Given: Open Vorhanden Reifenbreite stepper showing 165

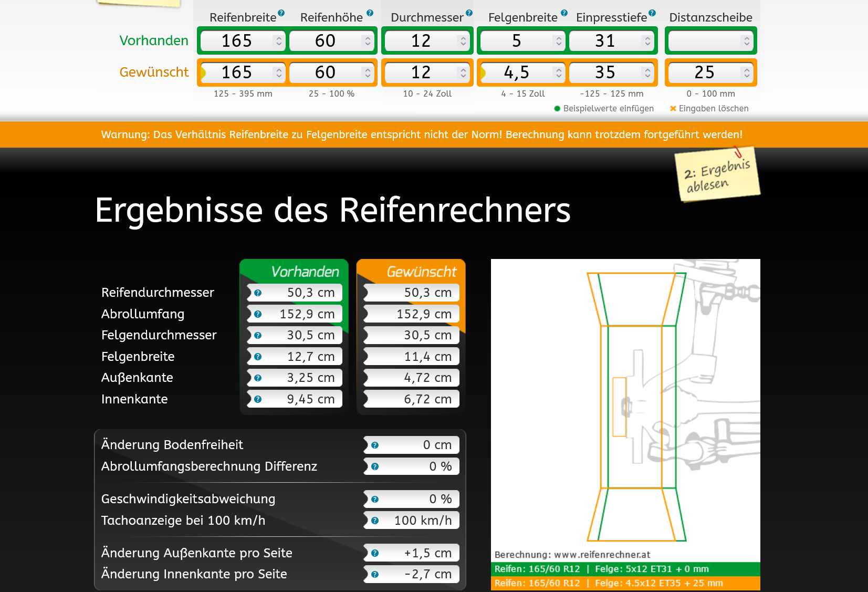Looking at the screenshot, I should 279,41.
